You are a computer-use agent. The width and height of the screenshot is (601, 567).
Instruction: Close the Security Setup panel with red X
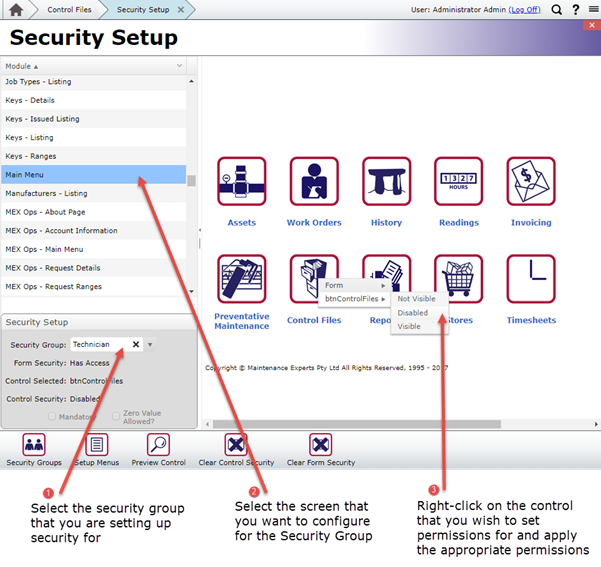point(592,25)
